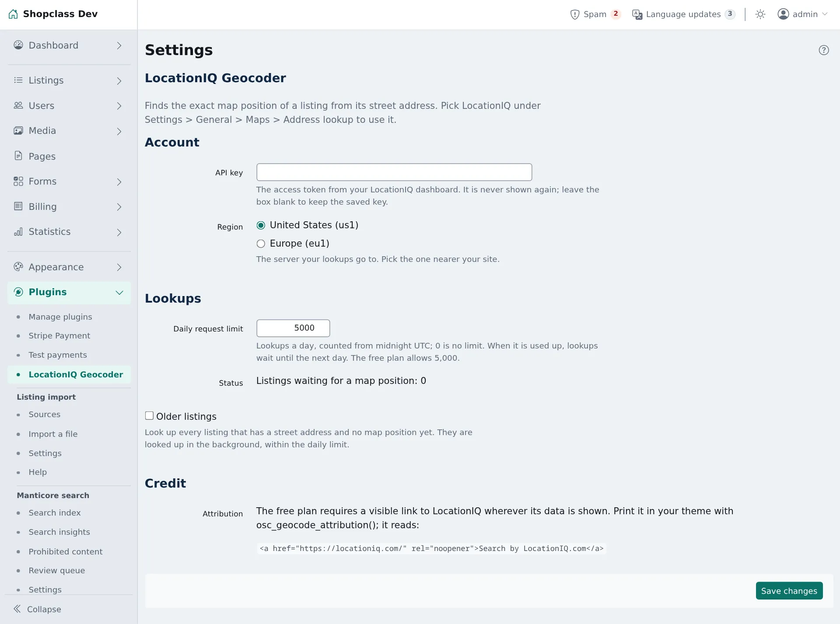Click the Media image icon
Viewport: 840px width, 624px height.
[x=18, y=131]
